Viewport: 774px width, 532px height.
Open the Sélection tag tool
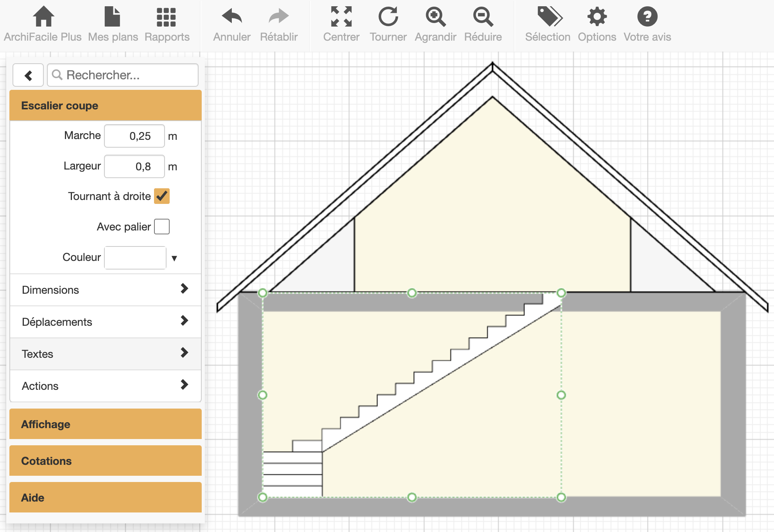click(x=549, y=17)
